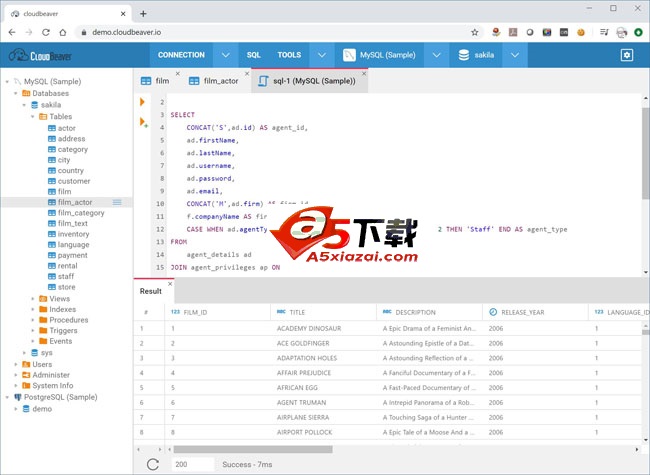Sort by DESCRIPTION column header
The width and height of the screenshot is (650, 475).
point(429,312)
